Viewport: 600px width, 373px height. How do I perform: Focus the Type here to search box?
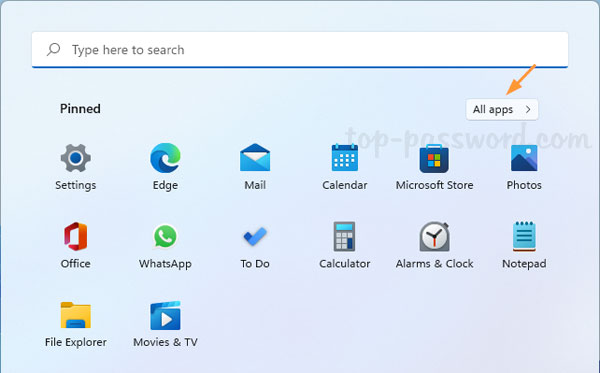point(300,50)
